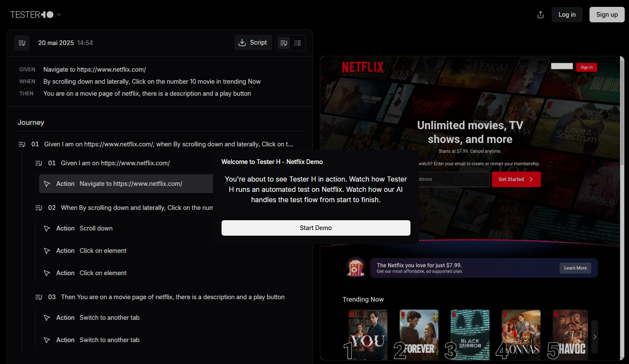The width and height of the screenshot is (629, 364).
Task: Click the Netflix email address field
Action: 454,179
